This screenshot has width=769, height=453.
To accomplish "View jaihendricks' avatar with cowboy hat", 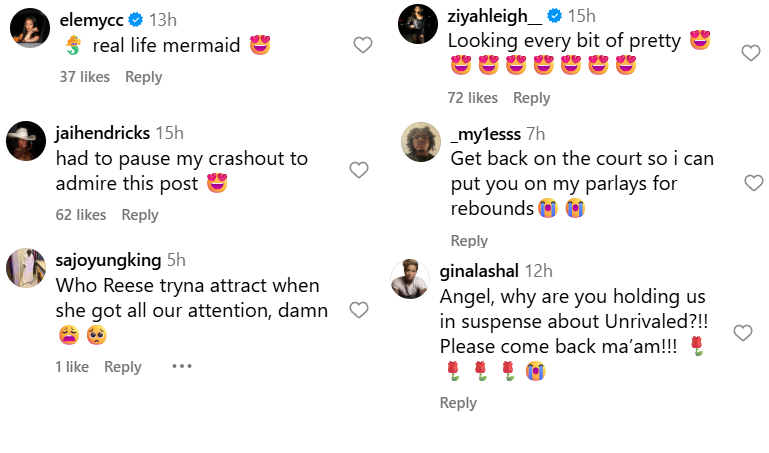I will point(26,141).
